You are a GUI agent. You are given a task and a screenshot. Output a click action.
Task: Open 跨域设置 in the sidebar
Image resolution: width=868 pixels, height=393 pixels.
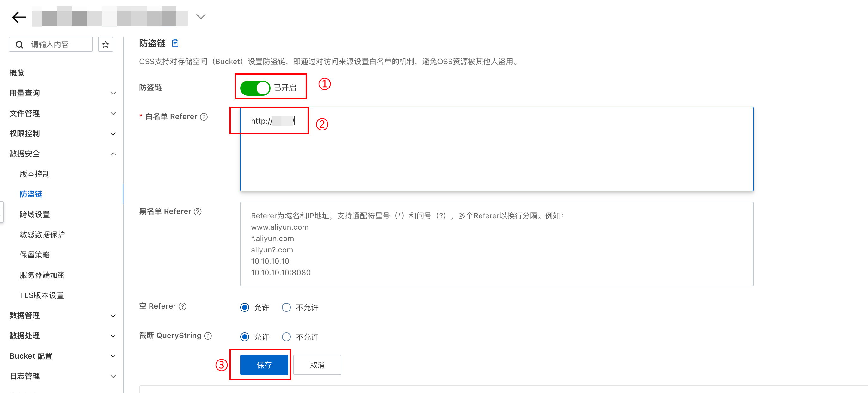click(35, 215)
